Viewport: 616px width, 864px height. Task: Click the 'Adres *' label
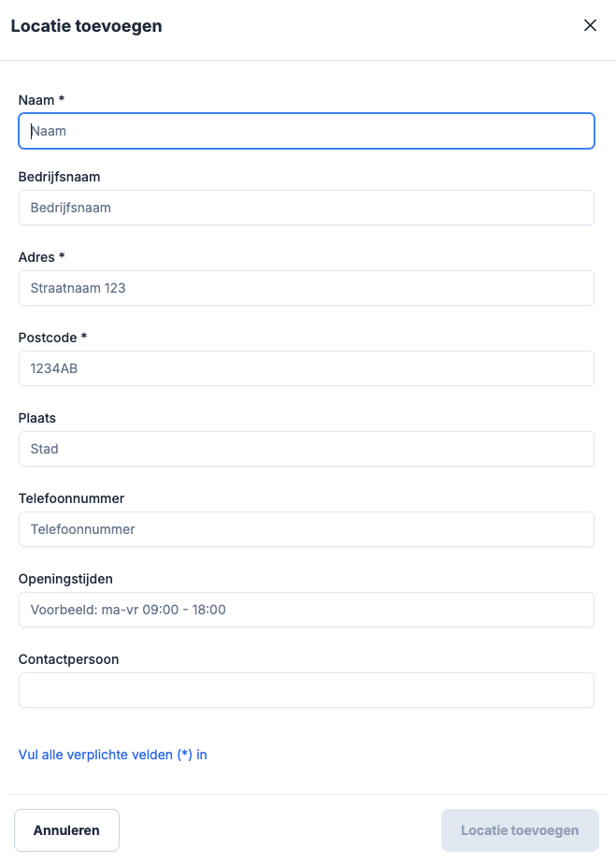pyautogui.click(x=42, y=256)
